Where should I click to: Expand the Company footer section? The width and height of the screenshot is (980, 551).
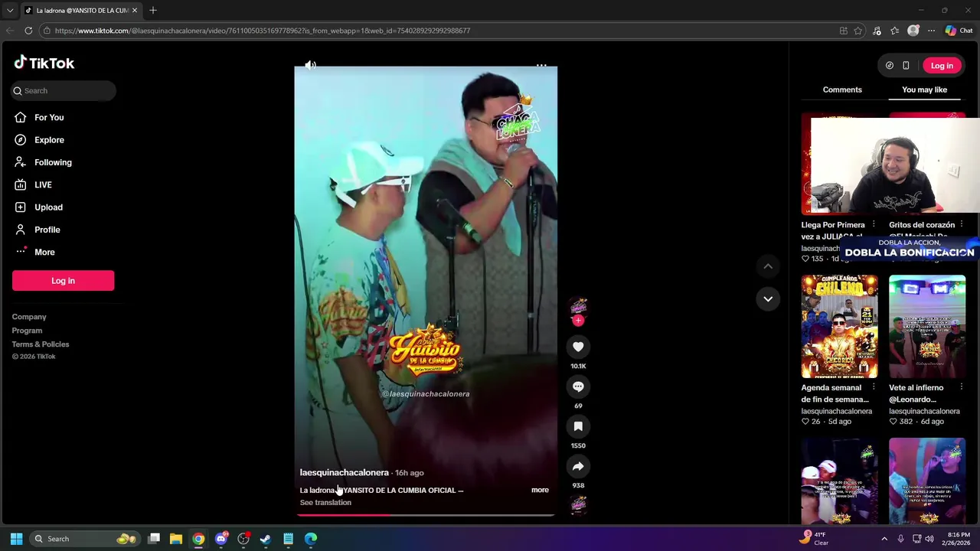(29, 317)
